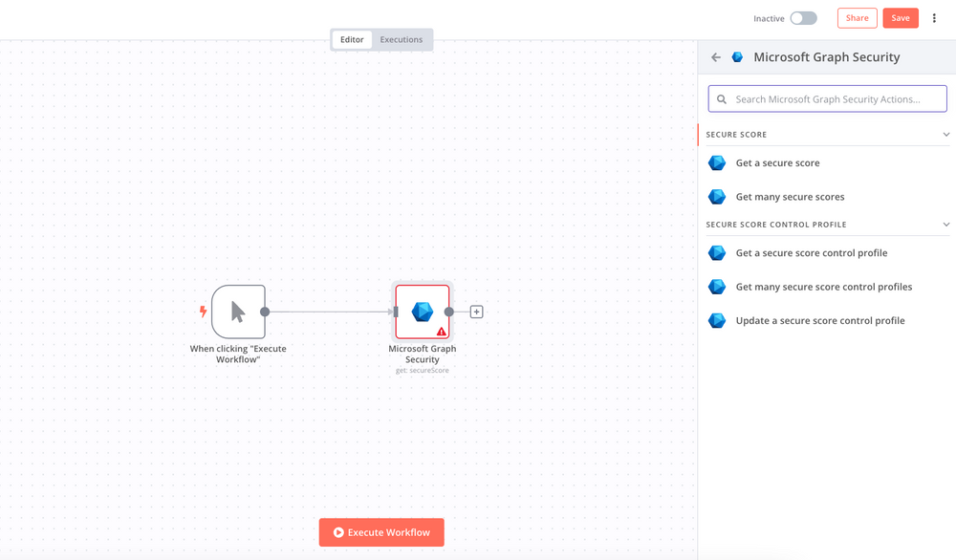Click the Microsoft Graph Security header icon
This screenshot has width=956, height=560.
pos(737,56)
